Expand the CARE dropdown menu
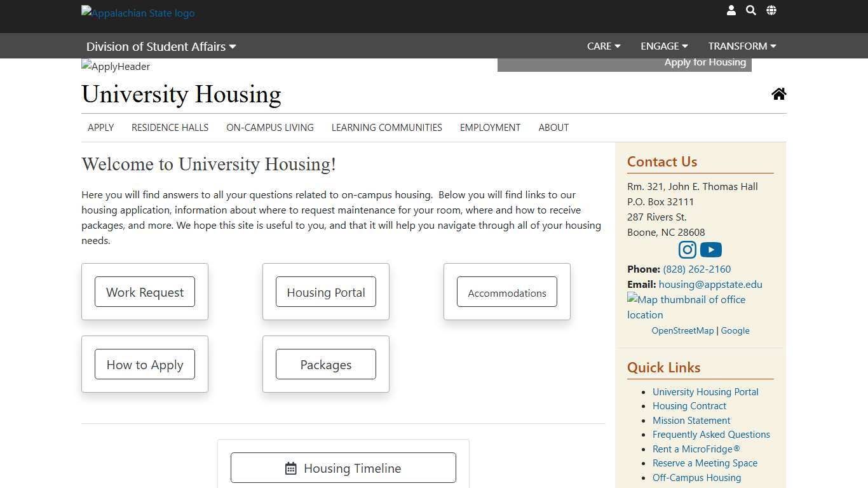Viewport: 868px width, 488px height. click(x=602, y=46)
